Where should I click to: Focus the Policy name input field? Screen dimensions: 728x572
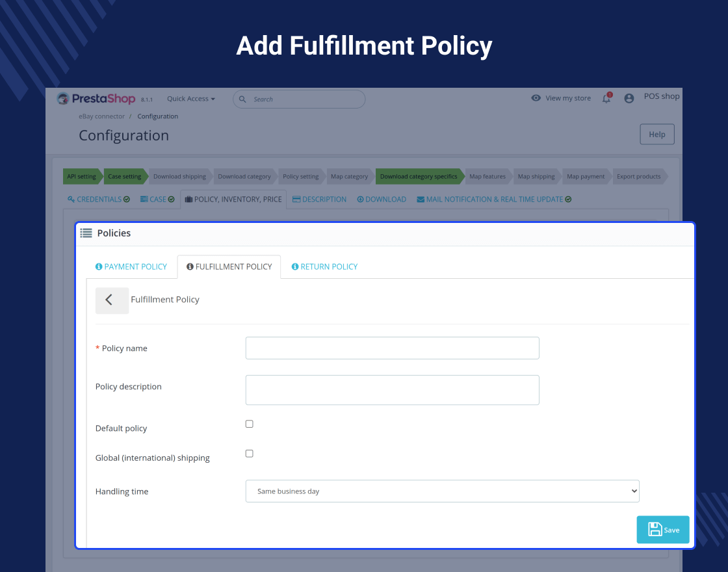(x=392, y=348)
